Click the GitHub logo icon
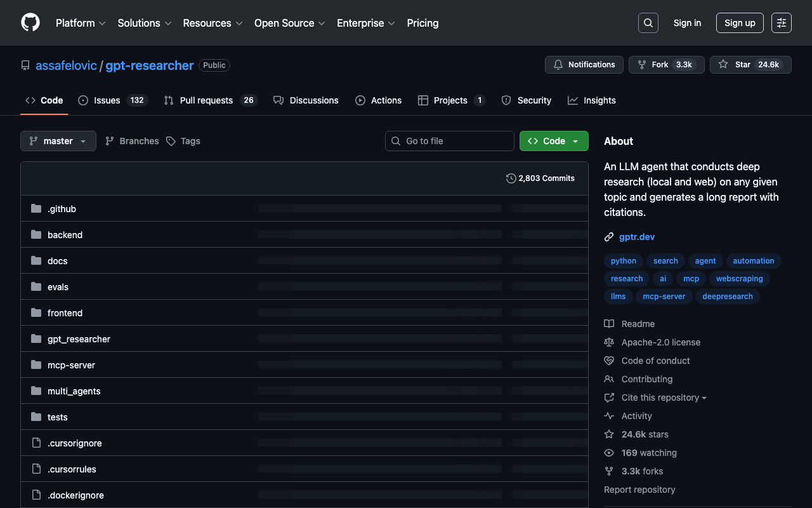This screenshot has height=508, width=812. click(30, 23)
